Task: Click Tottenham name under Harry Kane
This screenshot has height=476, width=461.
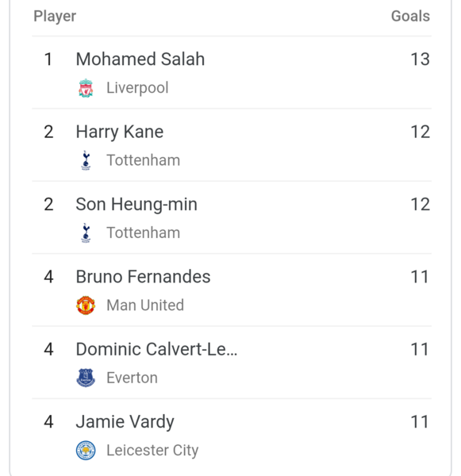Action: click(x=143, y=160)
